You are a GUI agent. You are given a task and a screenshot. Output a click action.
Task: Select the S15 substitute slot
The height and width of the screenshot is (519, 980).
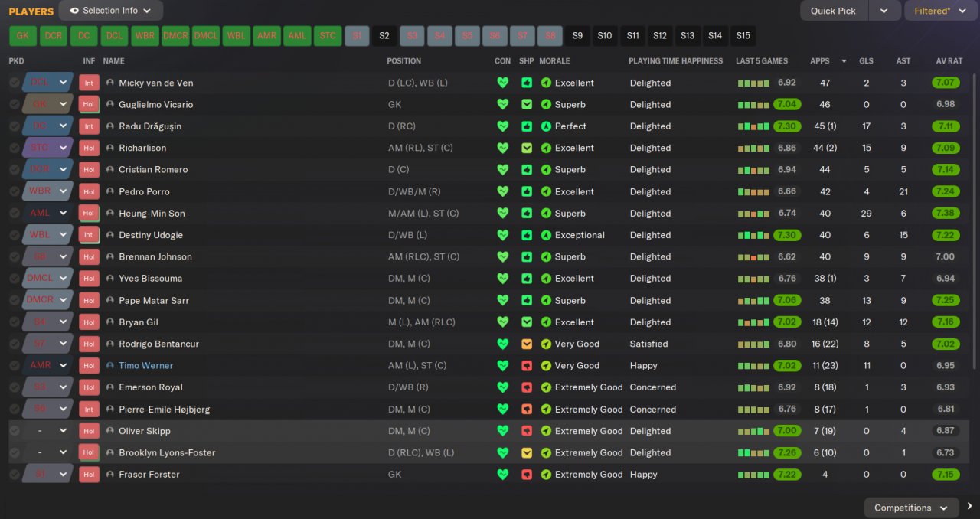[x=743, y=35]
